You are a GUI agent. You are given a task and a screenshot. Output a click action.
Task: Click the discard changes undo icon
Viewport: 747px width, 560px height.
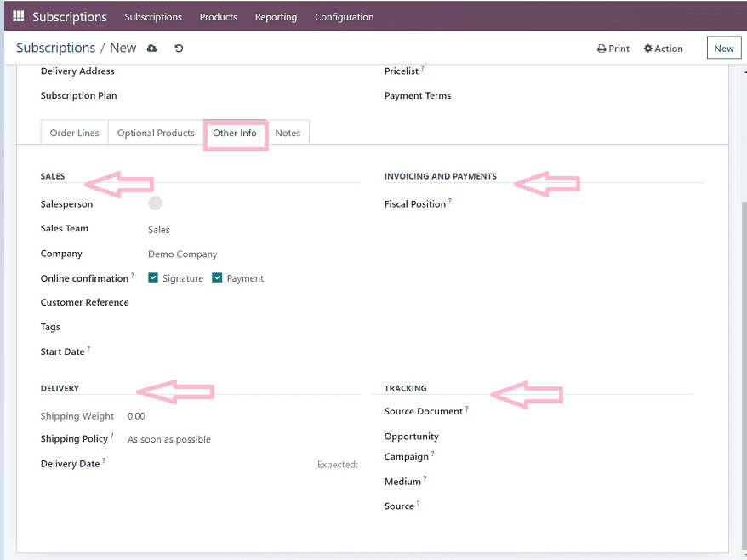pos(179,49)
